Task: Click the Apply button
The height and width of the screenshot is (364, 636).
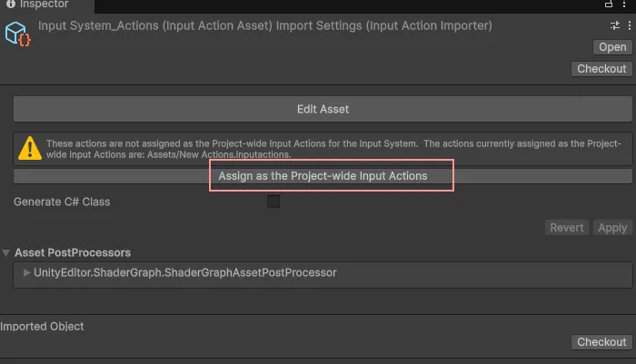Action: coord(612,228)
